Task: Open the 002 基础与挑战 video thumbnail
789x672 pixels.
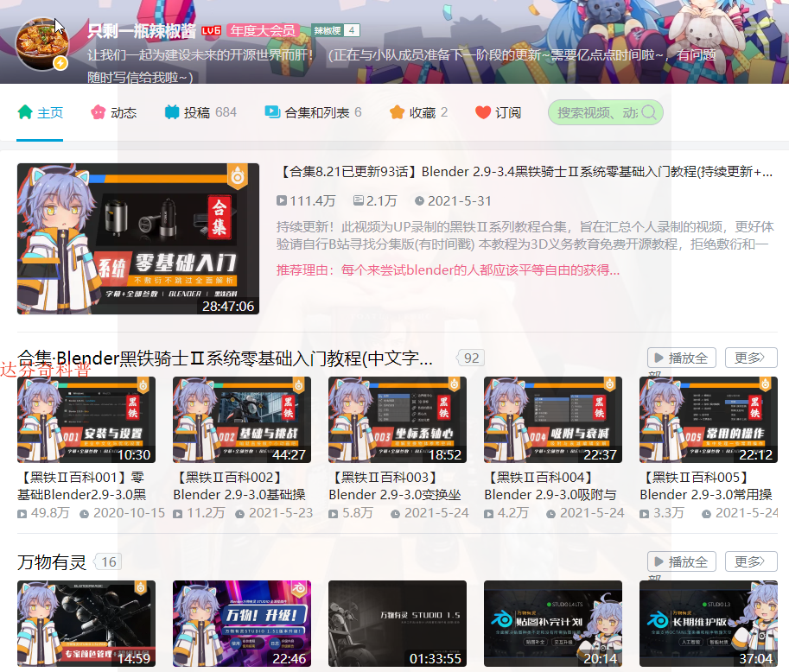Action: pos(242,420)
